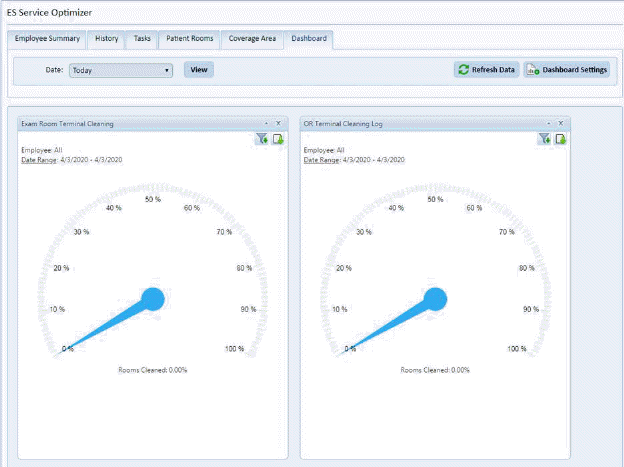Open filter icon in Exam Room Terminal Cleaning panel

(x=263, y=139)
